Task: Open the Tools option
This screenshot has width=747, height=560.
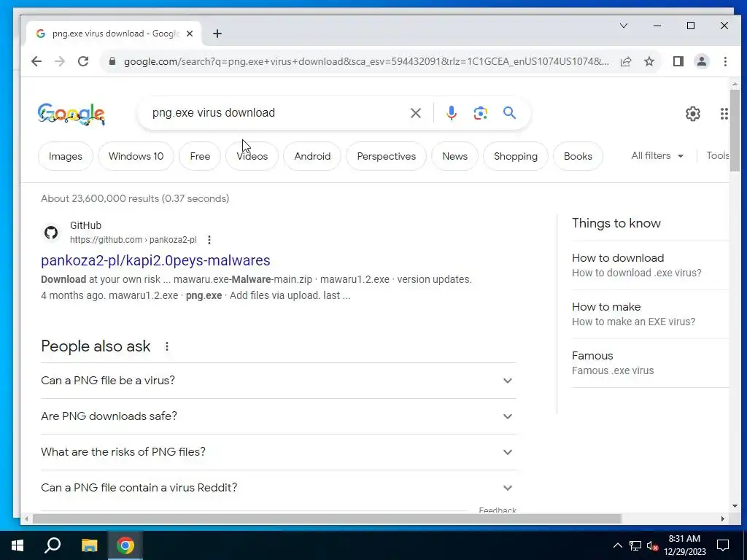Action: 718,156
